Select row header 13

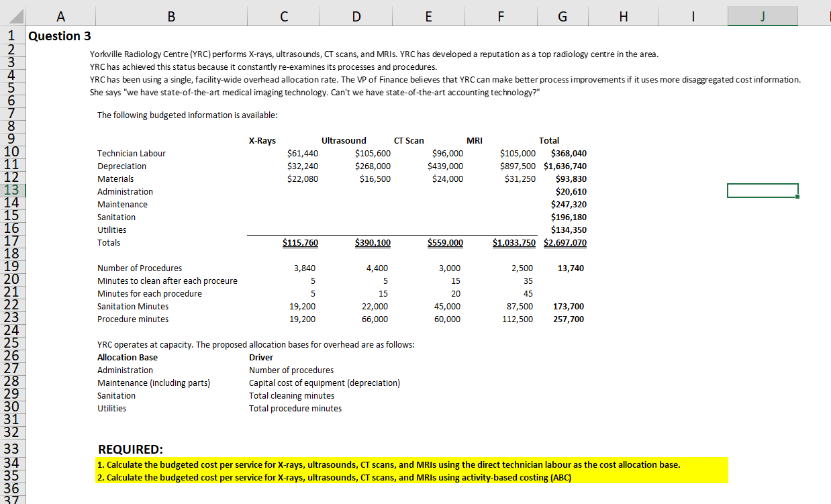(x=11, y=190)
